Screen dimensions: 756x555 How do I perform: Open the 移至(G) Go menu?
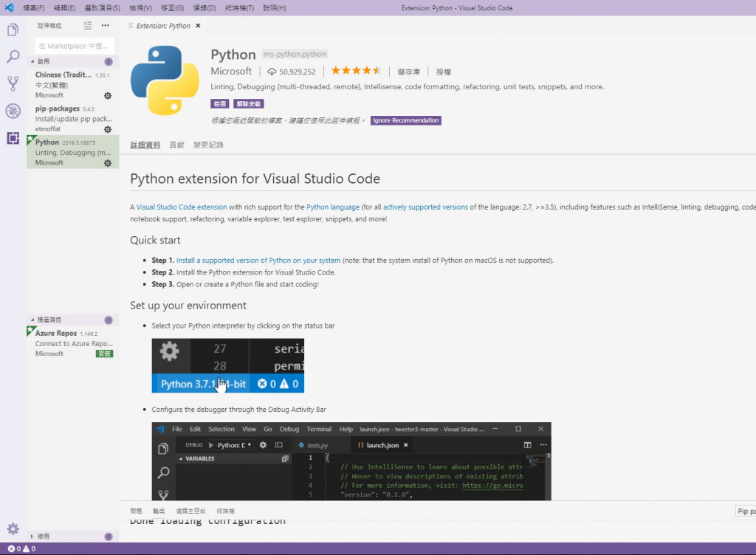[x=173, y=8]
